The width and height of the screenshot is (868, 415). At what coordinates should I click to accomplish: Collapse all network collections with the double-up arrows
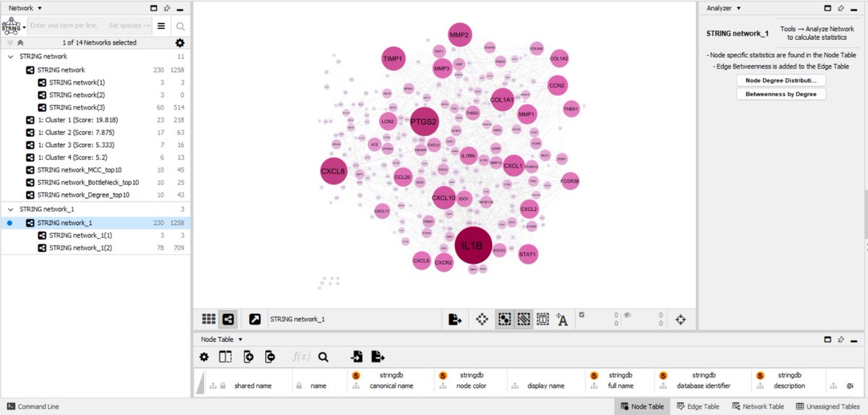click(x=20, y=43)
